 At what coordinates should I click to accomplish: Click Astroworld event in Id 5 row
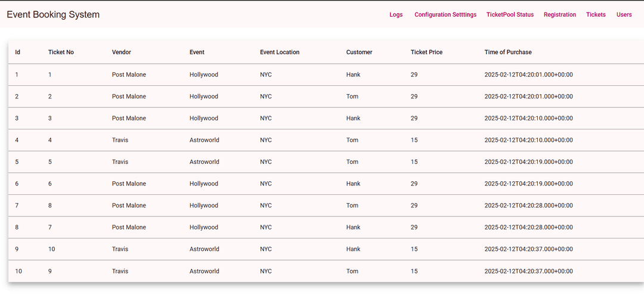(204, 162)
